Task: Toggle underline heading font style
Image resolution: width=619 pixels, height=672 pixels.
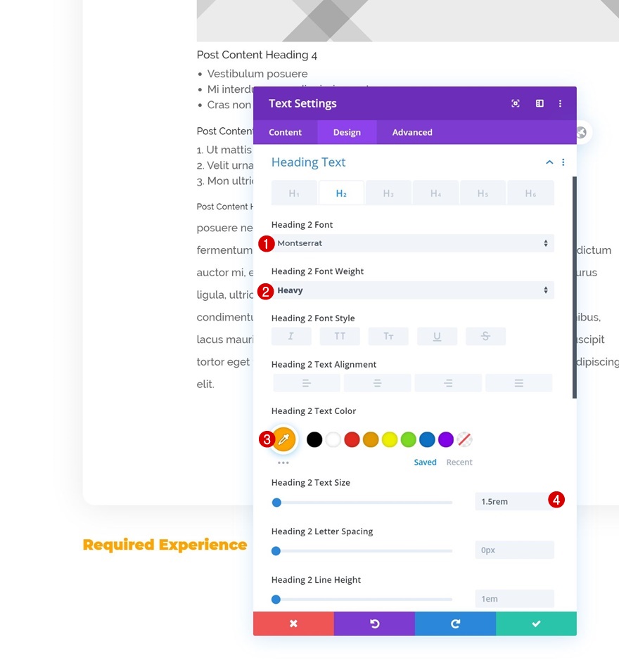Action: click(x=437, y=337)
